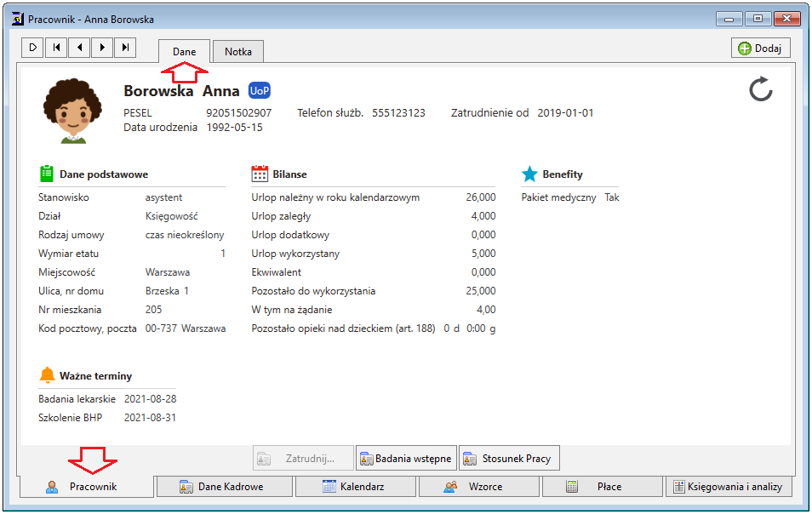This screenshot has width=812, height=514.
Task: Click the W tym na żądanie value 4,00
Action: click(486, 310)
